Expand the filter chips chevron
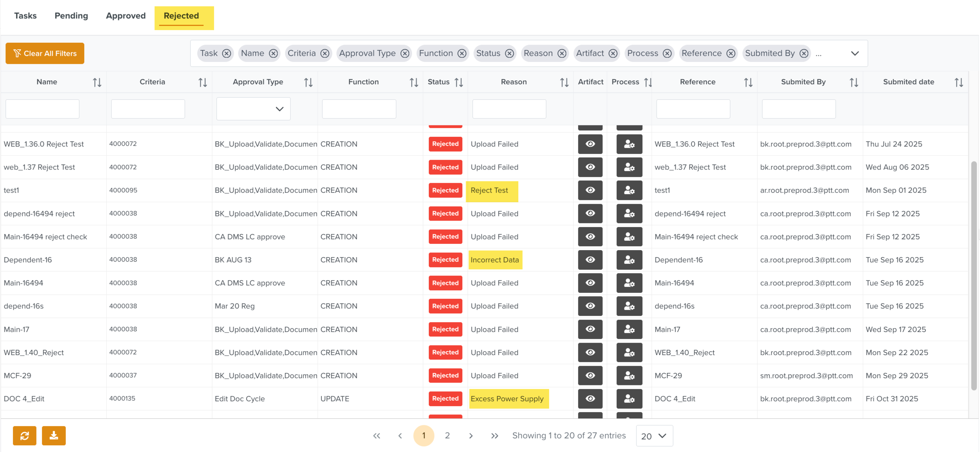The width and height of the screenshot is (980, 452). tap(855, 53)
